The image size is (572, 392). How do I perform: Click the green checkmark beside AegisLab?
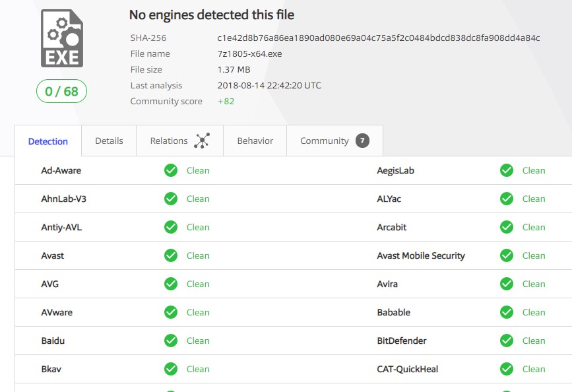coord(506,170)
